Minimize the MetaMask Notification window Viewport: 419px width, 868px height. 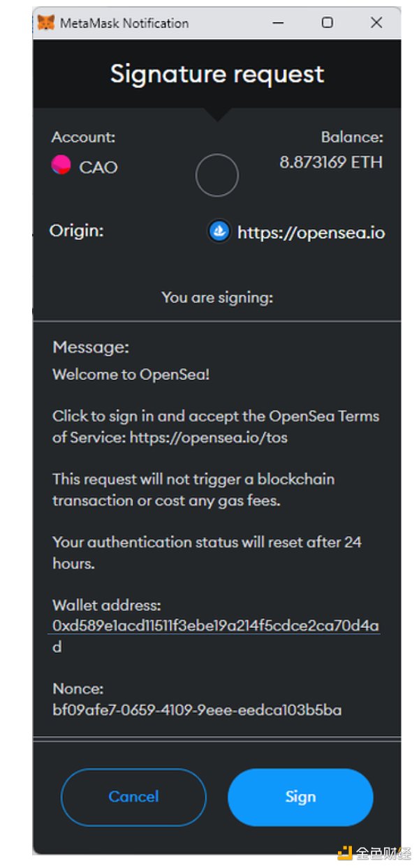277,22
